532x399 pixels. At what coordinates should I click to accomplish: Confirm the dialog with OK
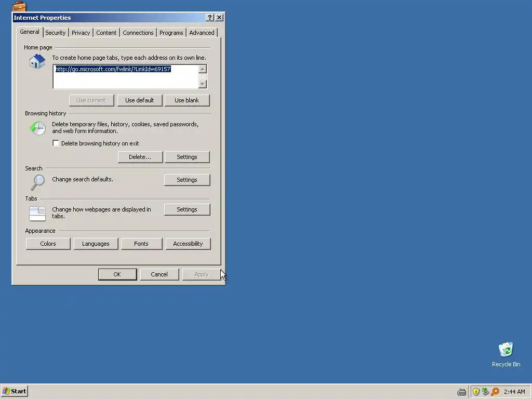coord(117,274)
